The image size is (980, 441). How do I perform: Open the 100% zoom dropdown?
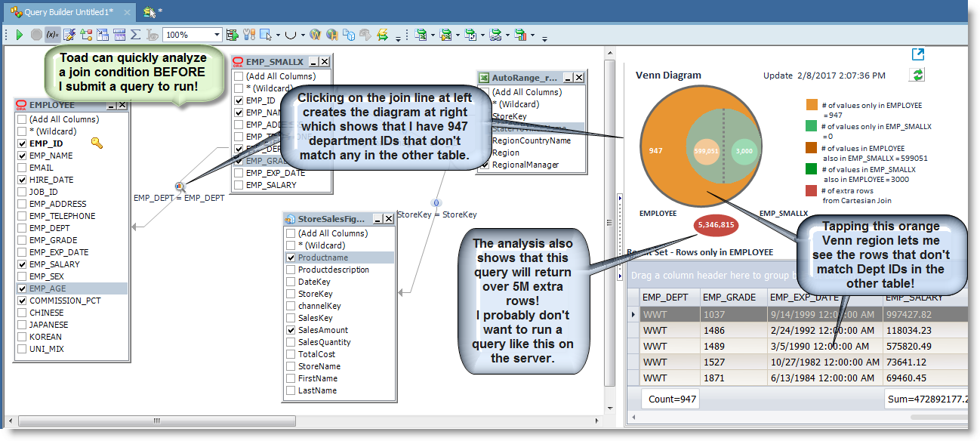pos(217,35)
